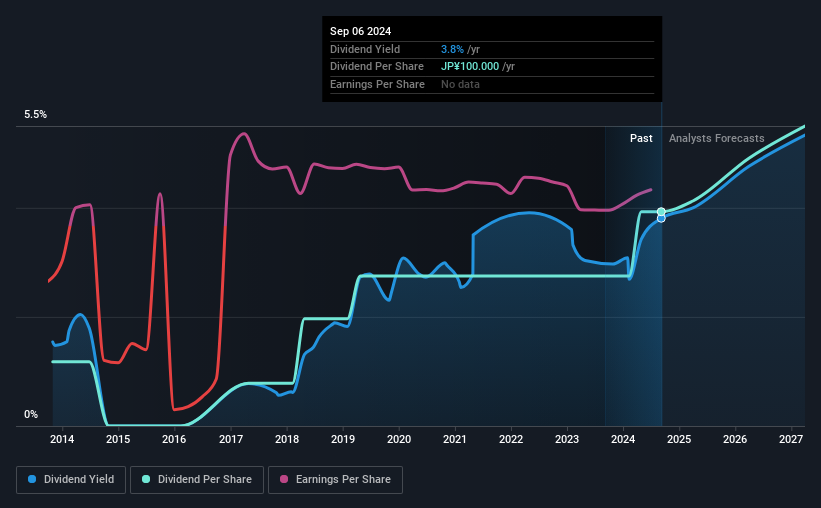Screen dimensions: 821x508
Task: Click the 0% y-axis label
Action: click(x=31, y=414)
